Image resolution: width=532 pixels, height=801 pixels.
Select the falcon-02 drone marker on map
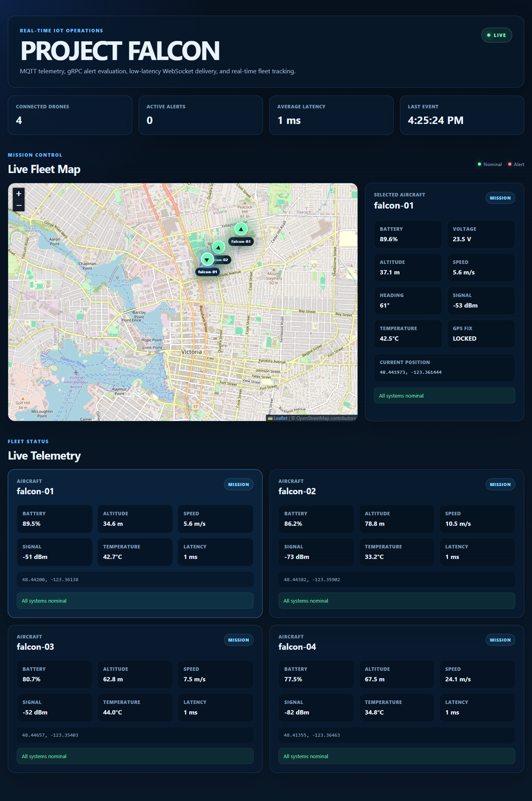coord(218,247)
